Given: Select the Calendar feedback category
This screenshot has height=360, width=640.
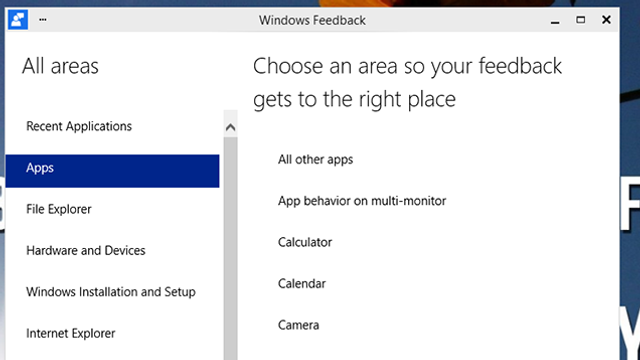Looking at the screenshot, I should click(x=302, y=284).
